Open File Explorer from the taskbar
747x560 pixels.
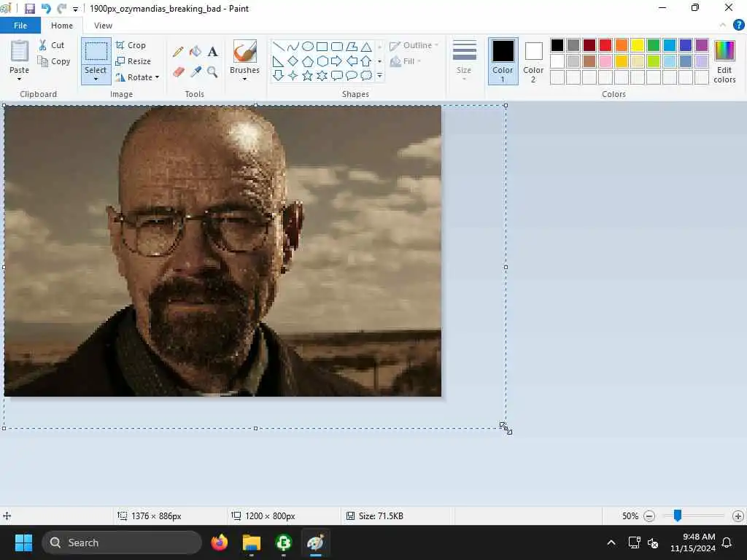coord(251,542)
